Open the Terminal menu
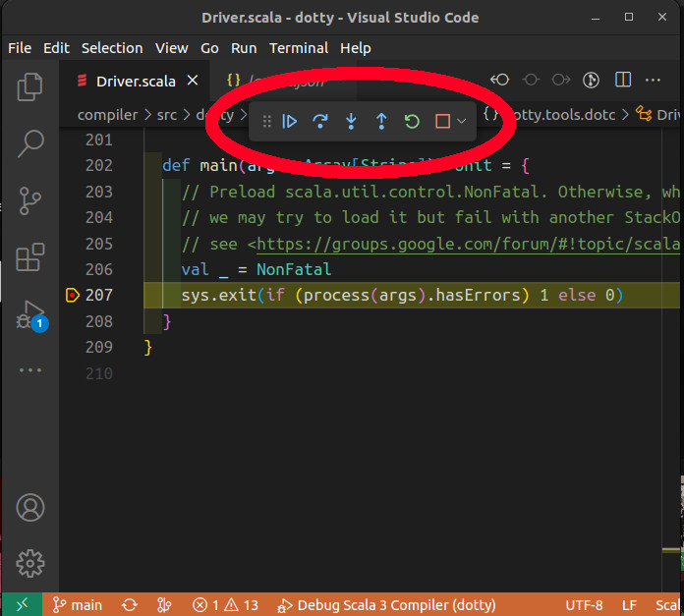Image resolution: width=684 pixels, height=616 pixels. point(299,47)
